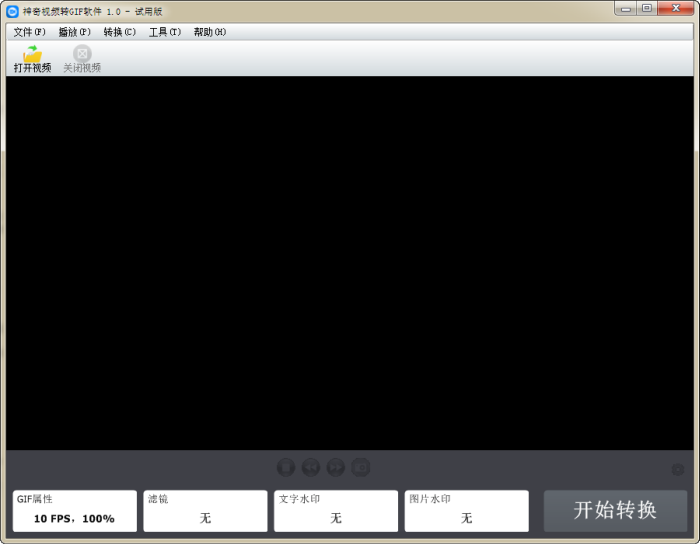Image resolution: width=700 pixels, height=544 pixels.
Task: Click the stop playback button
Action: coord(286,467)
